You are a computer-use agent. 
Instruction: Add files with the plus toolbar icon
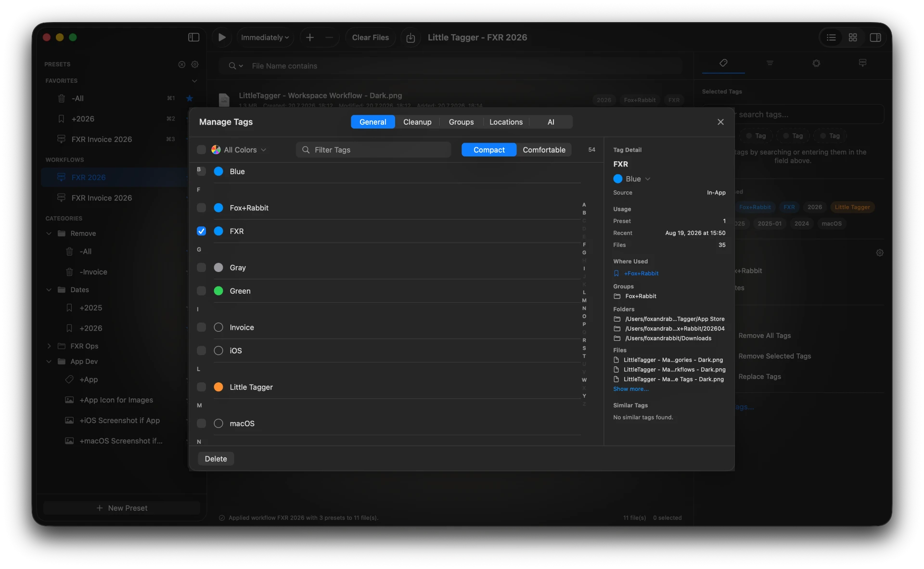(310, 37)
